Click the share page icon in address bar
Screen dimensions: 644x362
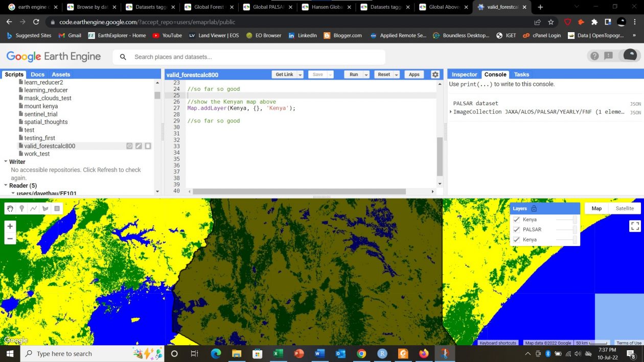tap(538, 22)
